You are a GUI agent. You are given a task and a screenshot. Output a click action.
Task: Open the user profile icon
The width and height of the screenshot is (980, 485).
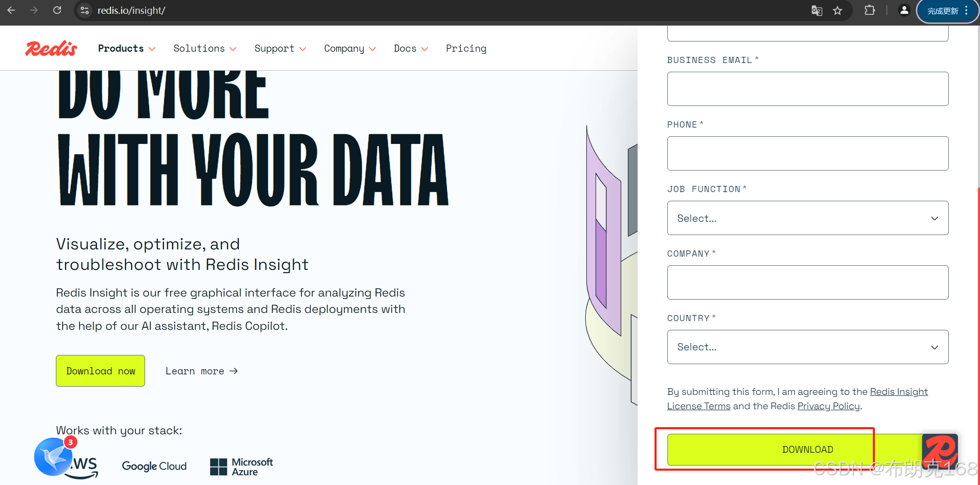pos(904,10)
